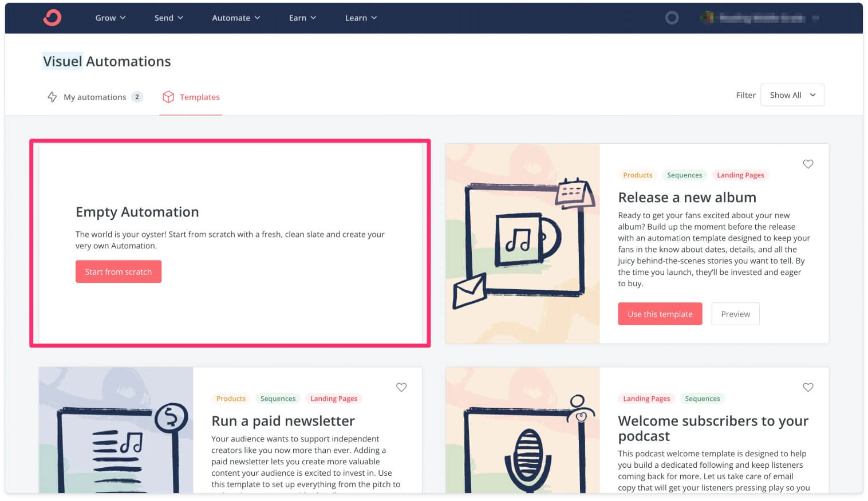The height and width of the screenshot is (501, 868).
Task: Click Landing Pages tag on Release a new album
Action: click(x=740, y=175)
